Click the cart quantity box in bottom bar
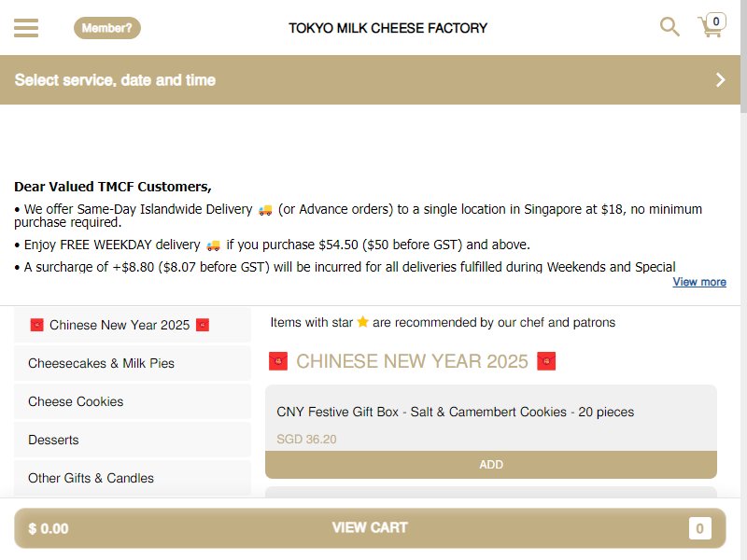The height and width of the screenshot is (560, 747). (x=699, y=528)
